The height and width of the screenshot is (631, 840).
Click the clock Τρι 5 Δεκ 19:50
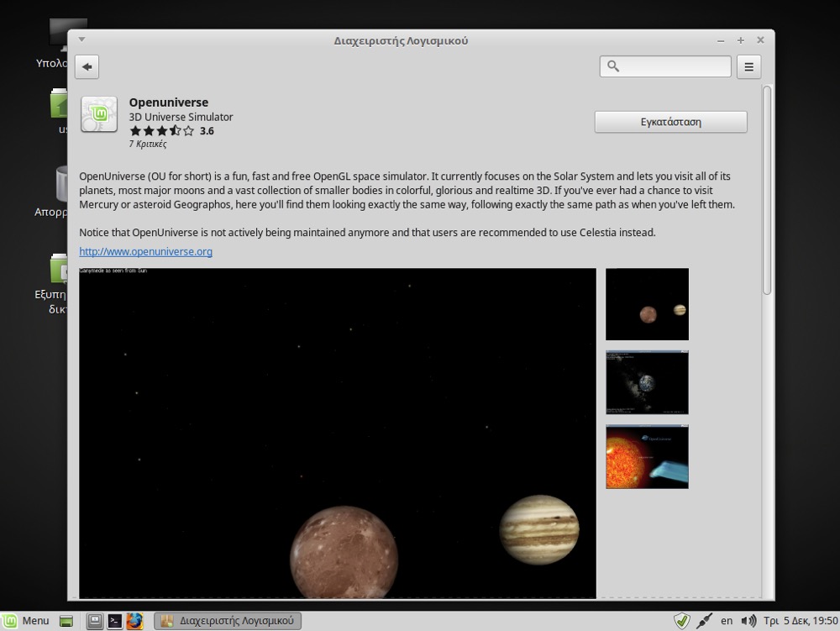click(x=801, y=621)
